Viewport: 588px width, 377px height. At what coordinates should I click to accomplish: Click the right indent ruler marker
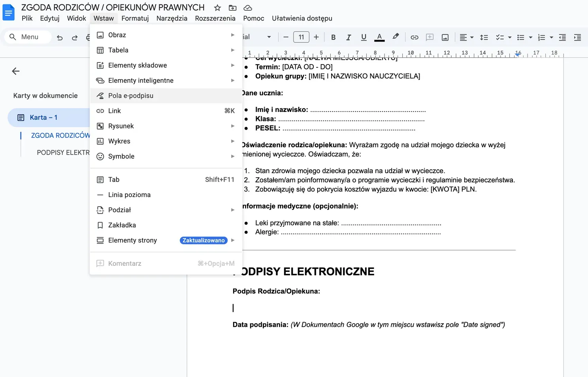tap(517, 55)
